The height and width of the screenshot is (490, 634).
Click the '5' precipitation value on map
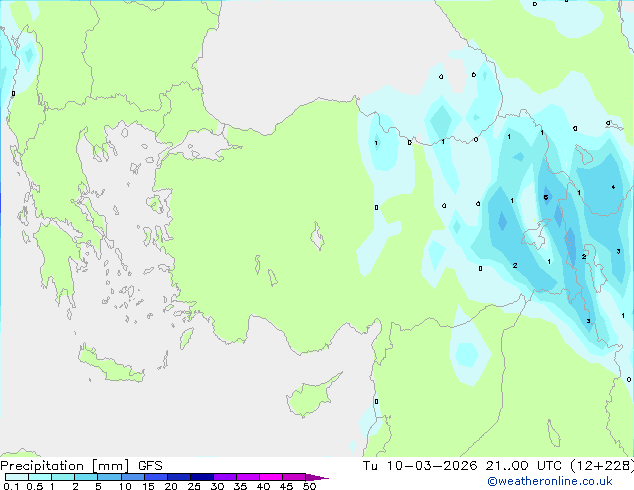click(x=546, y=197)
